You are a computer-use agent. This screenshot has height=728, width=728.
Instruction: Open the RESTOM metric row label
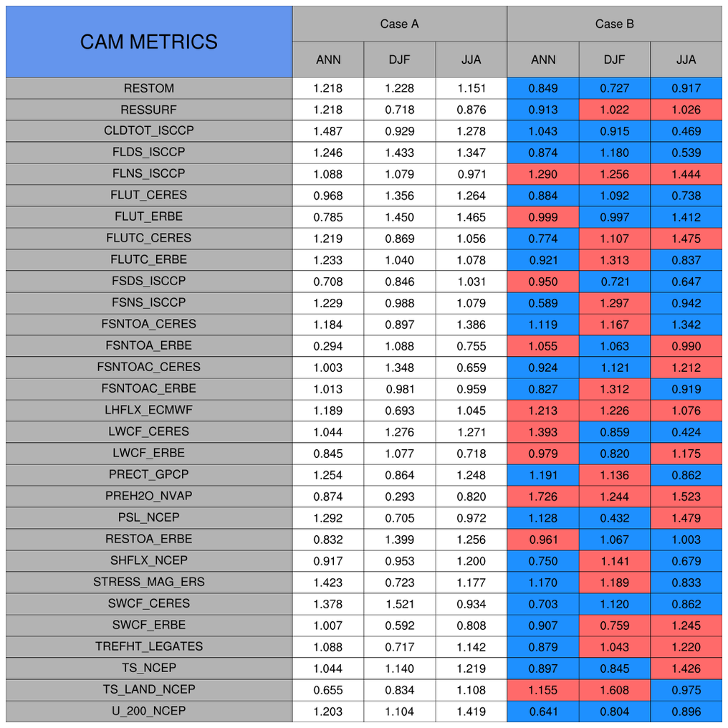149,88
